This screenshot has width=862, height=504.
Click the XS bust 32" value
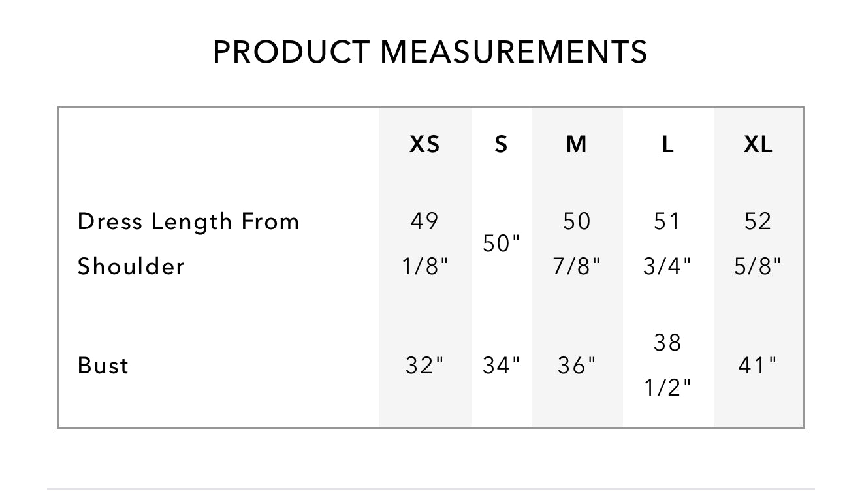point(424,365)
